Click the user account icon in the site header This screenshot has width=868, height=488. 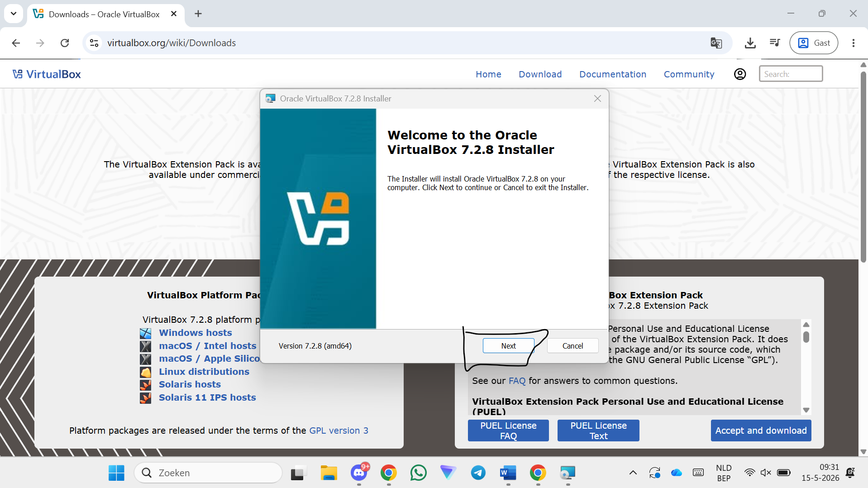pyautogui.click(x=740, y=74)
